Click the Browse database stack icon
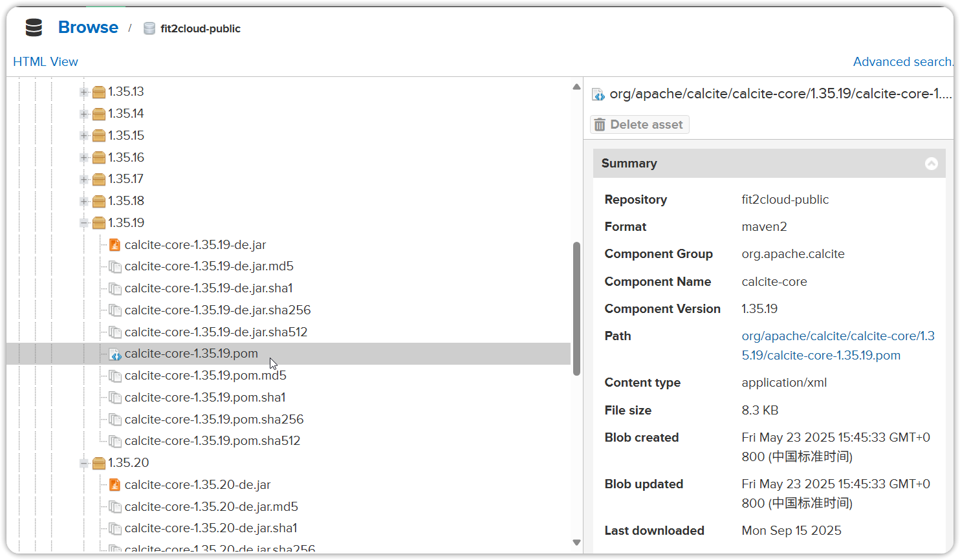The image size is (960, 560). [x=34, y=28]
